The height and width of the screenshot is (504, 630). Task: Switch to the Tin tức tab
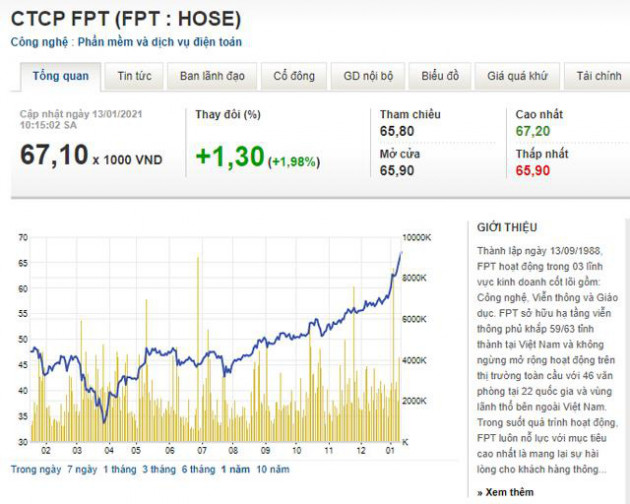[134, 76]
